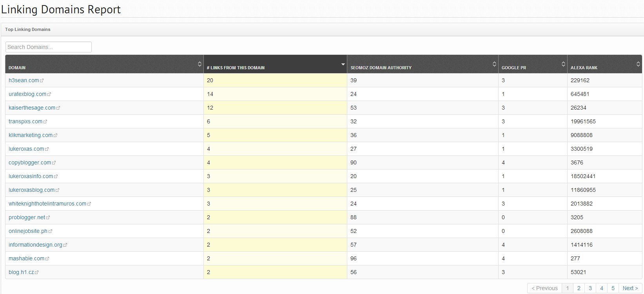Image resolution: width=644 pixels, height=294 pixels.
Task: Click the Next pagination button
Action: pyautogui.click(x=630, y=288)
